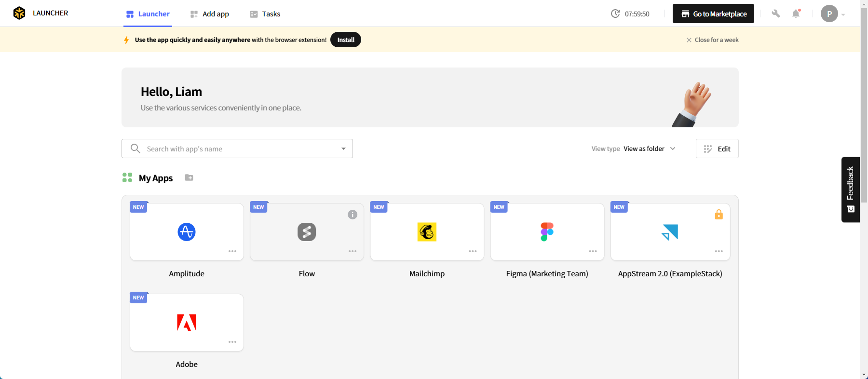The width and height of the screenshot is (868, 379).
Task: Launch the Mailchimp app
Action: coord(427,232)
